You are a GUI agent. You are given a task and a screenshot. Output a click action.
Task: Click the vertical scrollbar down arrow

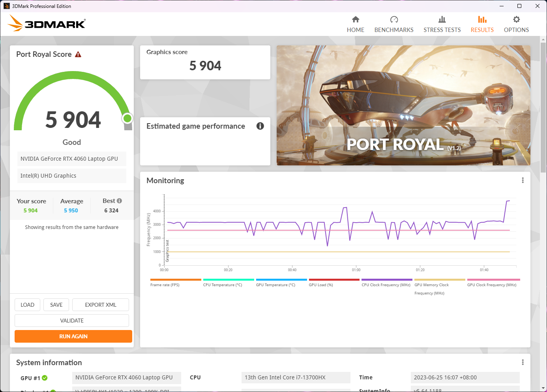[x=543, y=388]
